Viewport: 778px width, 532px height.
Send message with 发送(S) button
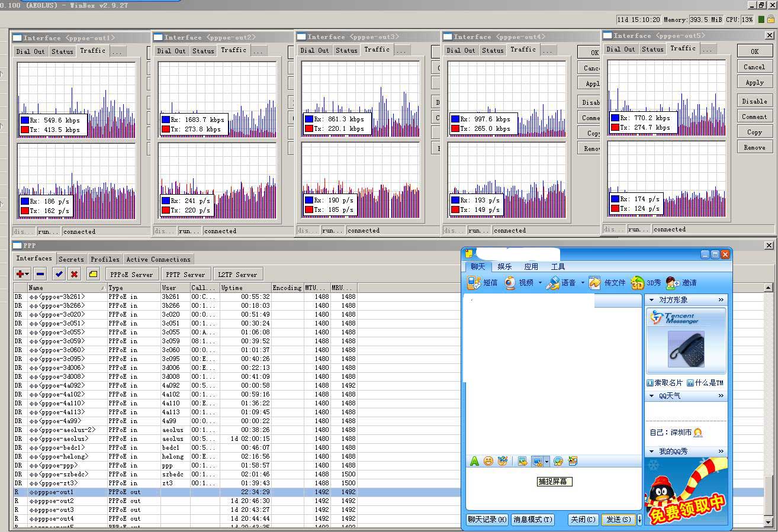pyautogui.click(x=618, y=519)
